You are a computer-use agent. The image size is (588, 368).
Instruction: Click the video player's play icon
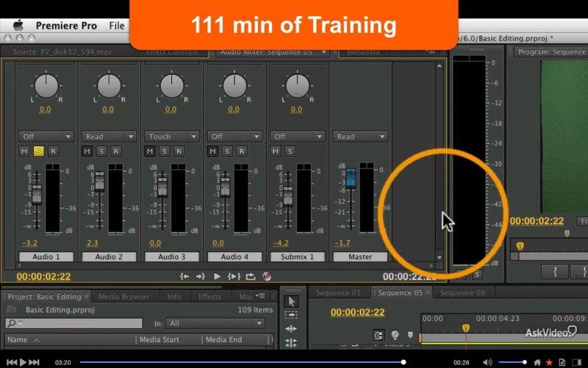(23, 362)
